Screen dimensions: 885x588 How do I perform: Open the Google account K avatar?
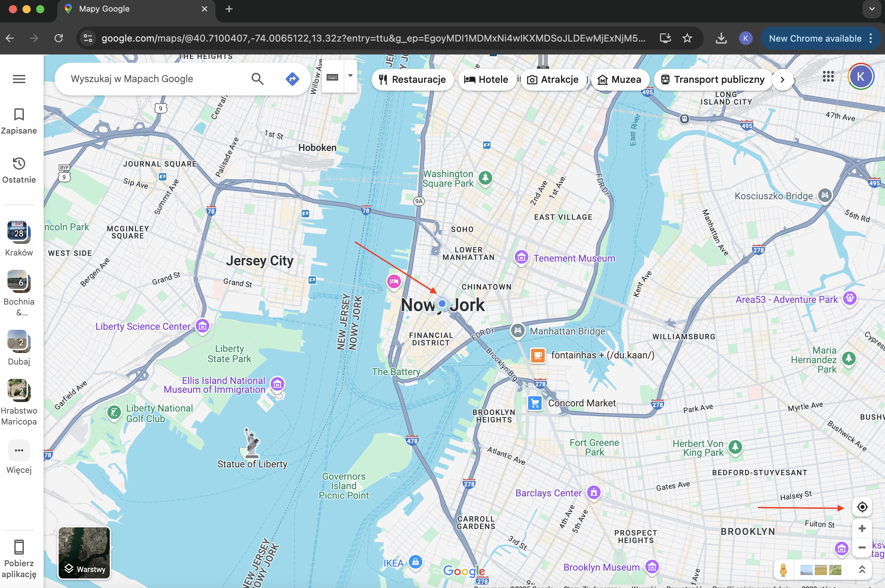pos(860,77)
